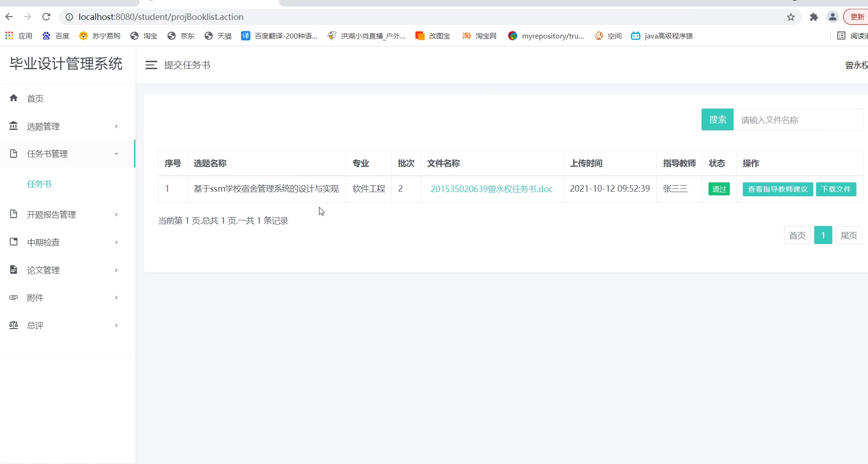This screenshot has height=464, width=868.
Task: Click the 中期检查 chevron arrow
Action: [x=116, y=242]
